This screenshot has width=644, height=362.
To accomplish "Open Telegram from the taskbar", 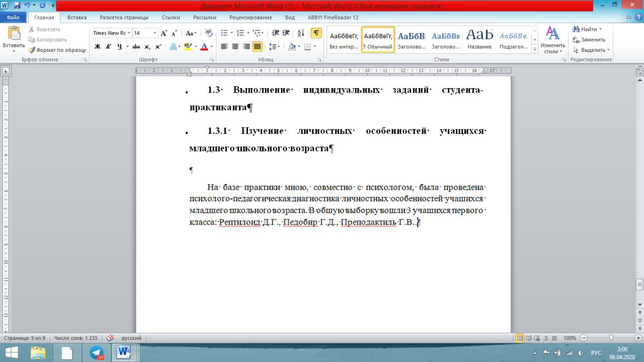I will 97,353.
